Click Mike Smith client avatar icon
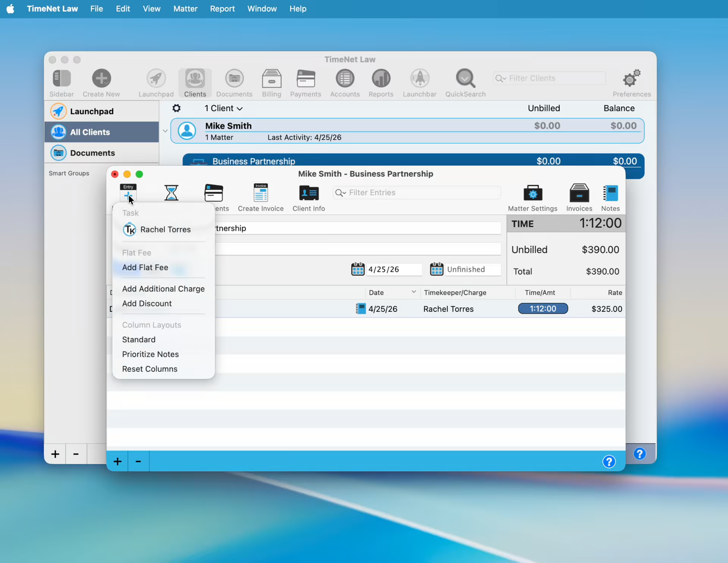This screenshot has height=563, width=728. coord(187,131)
